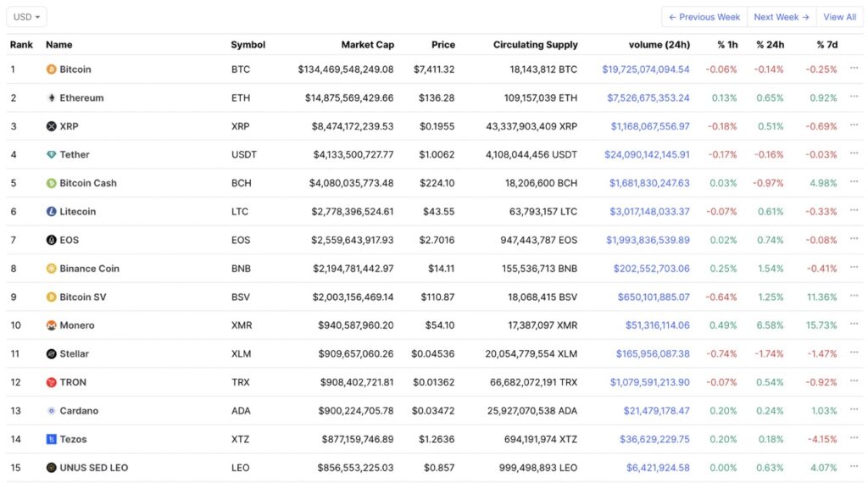Sort table by Rank column header
The height and width of the screenshot is (483, 868).
pyautogui.click(x=21, y=45)
